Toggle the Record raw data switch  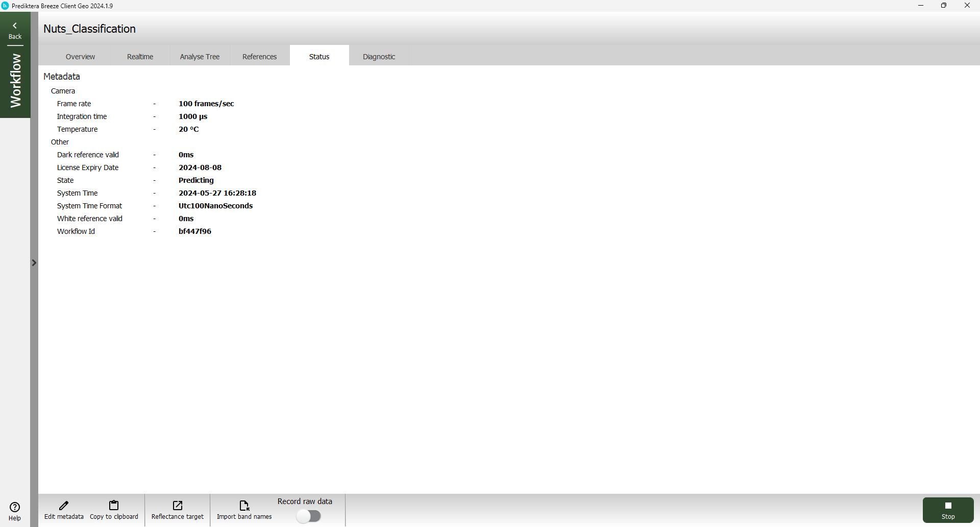tap(309, 516)
